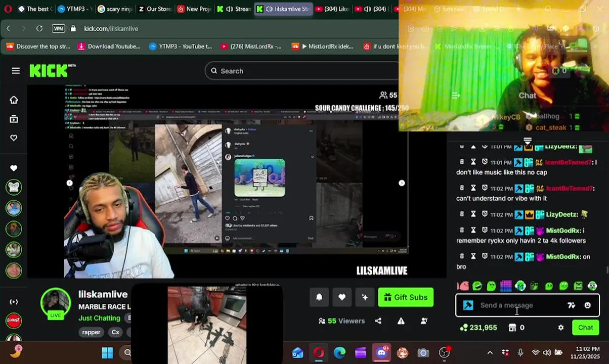Image resolution: width=609 pixels, height=364 pixels.
Task: Open chat settings gear icon
Action: pyautogui.click(x=561, y=328)
